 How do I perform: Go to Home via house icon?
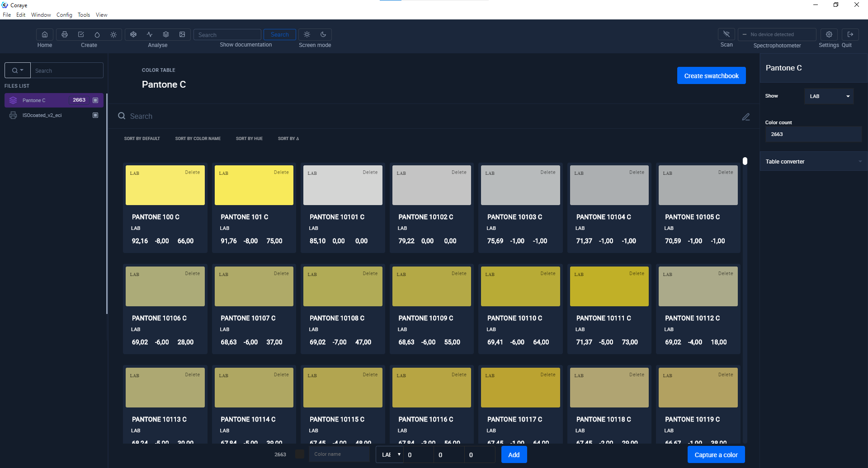pos(45,34)
